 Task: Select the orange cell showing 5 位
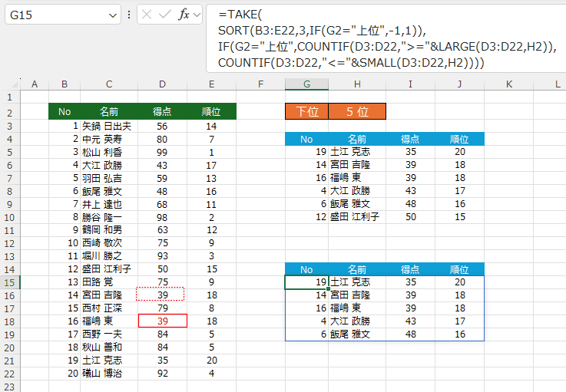click(x=357, y=111)
